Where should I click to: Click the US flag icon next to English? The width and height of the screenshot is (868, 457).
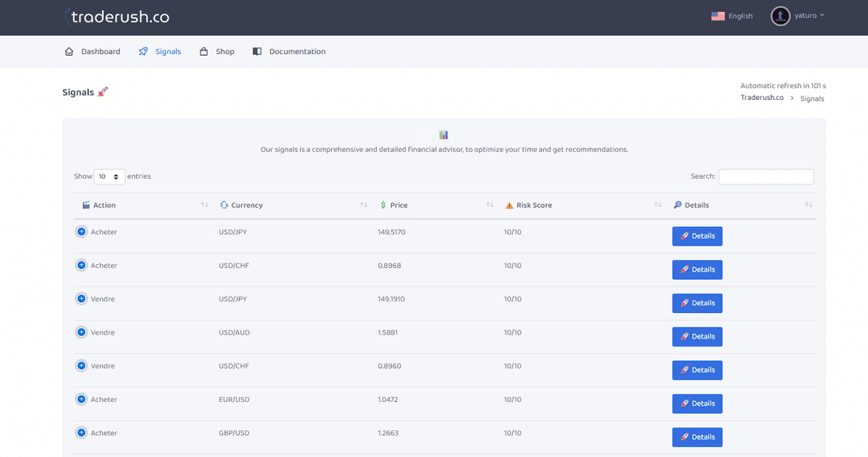pos(718,15)
